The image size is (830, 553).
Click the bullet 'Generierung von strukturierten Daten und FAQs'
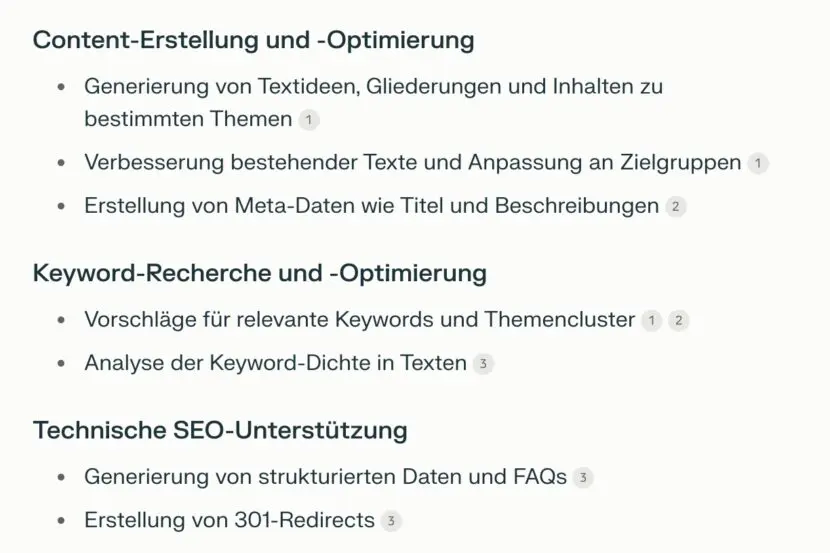pyautogui.click(x=326, y=477)
